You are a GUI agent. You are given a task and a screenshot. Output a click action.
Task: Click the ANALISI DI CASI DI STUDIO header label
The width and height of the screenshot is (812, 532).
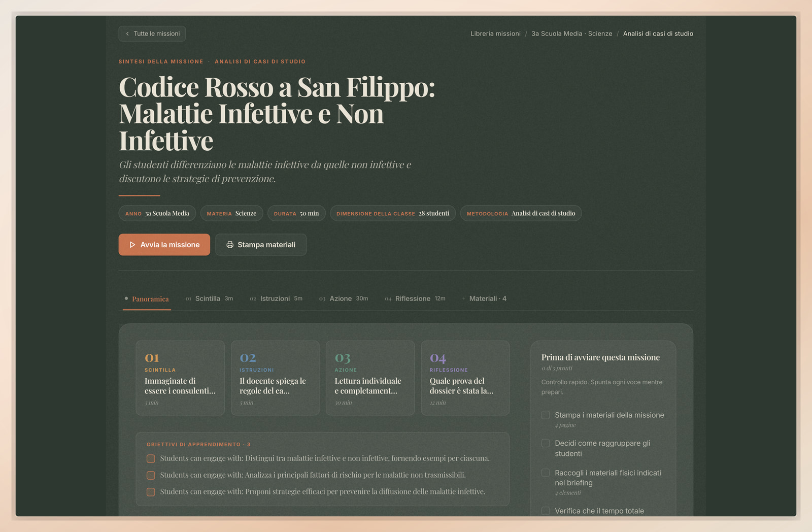(260, 61)
